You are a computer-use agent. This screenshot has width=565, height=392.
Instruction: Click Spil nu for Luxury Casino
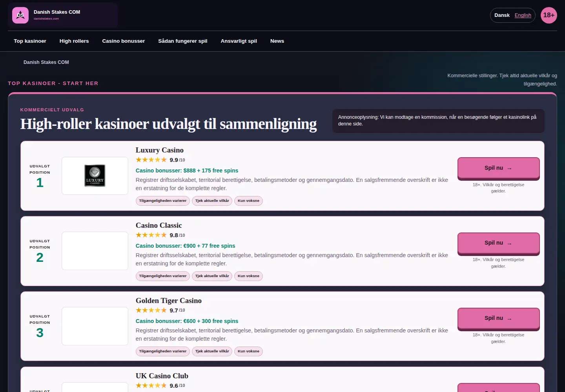498,168
